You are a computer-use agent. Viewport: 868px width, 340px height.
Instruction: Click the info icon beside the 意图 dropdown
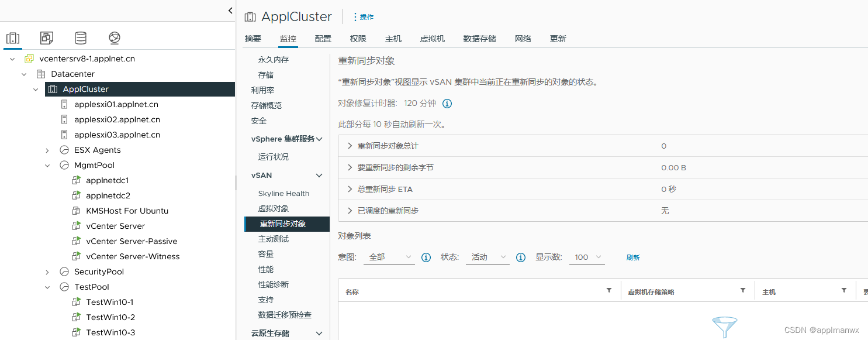[x=426, y=257]
